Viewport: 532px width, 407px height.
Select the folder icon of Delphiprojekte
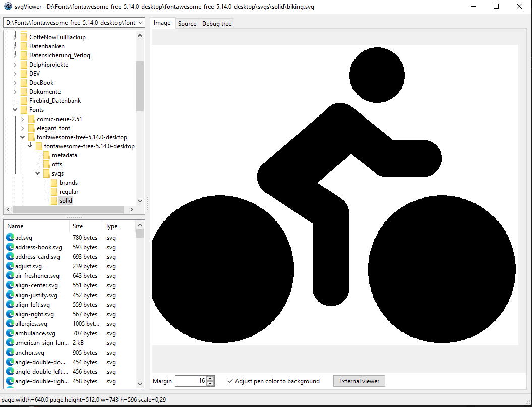point(24,65)
